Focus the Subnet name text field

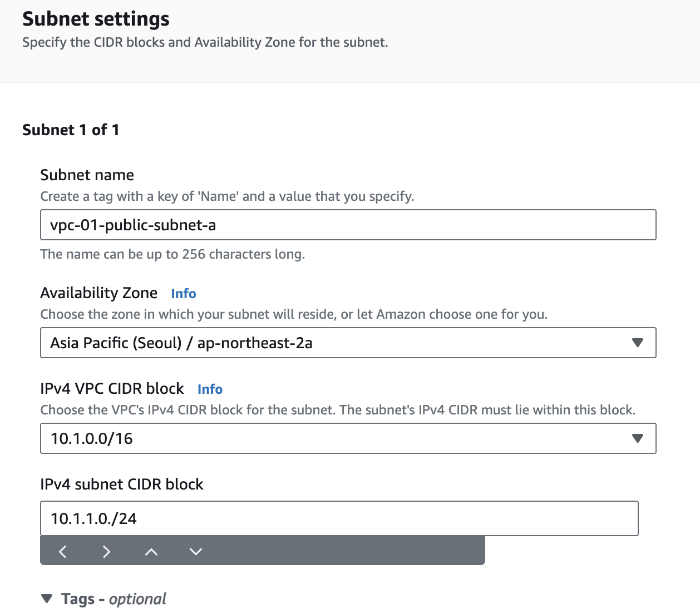pyautogui.click(x=348, y=225)
